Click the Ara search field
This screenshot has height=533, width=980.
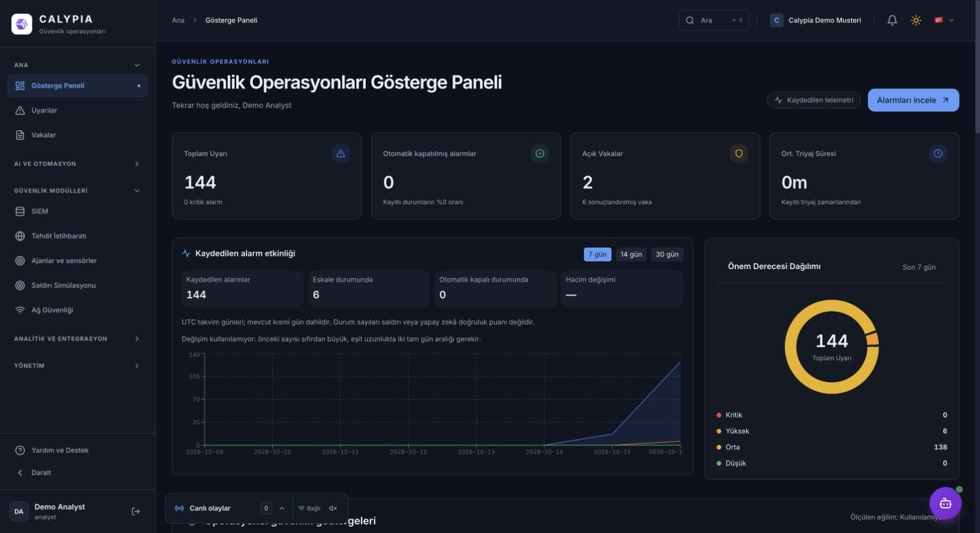[x=714, y=20]
